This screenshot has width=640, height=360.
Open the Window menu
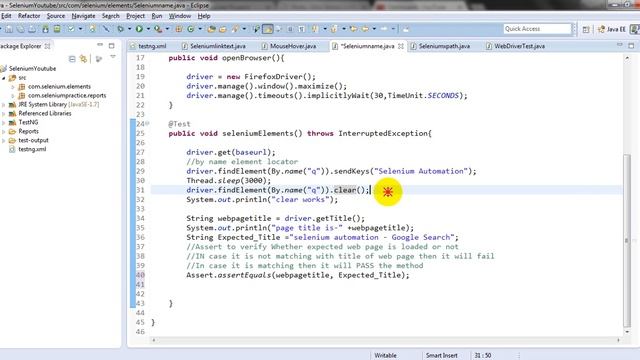180,16
